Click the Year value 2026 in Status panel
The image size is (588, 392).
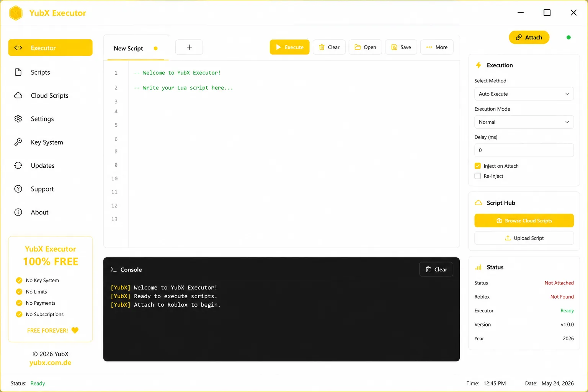click(568, 338)
